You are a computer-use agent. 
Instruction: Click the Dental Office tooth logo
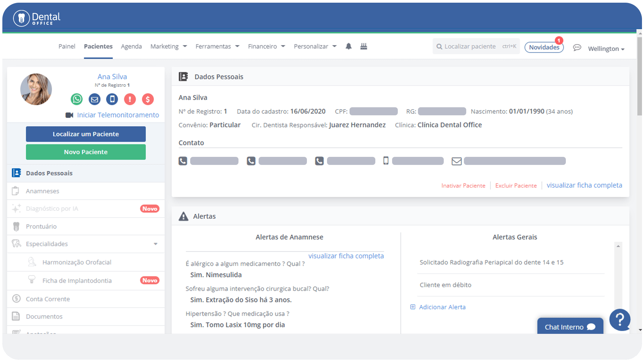(x=21, y=18)
